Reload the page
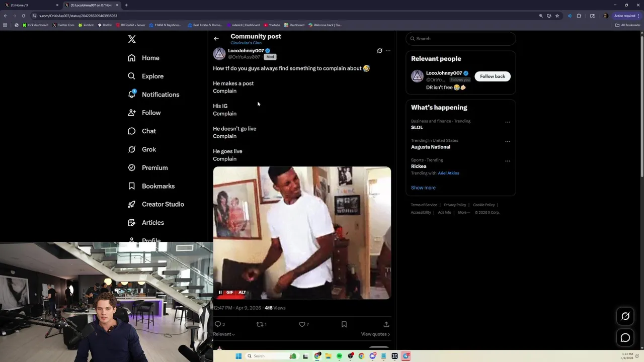Viewport: 644px width, 362px height. [x=23, y=16]
